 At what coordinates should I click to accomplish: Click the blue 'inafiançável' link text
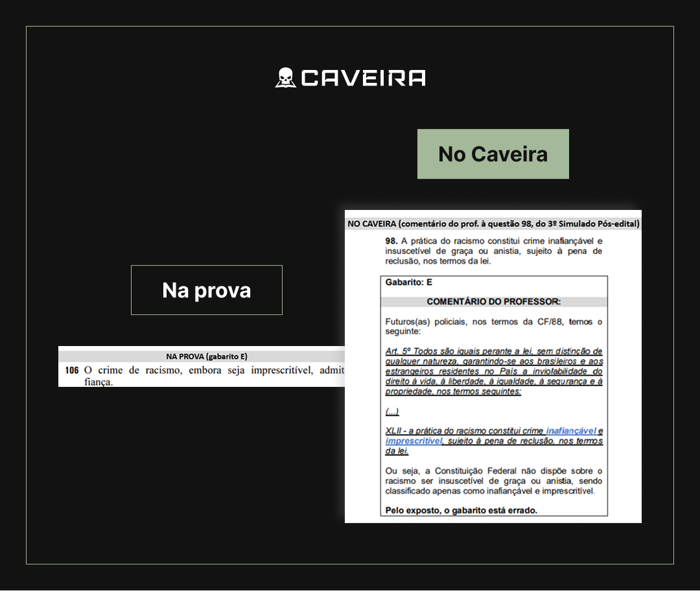click(571, 431)
